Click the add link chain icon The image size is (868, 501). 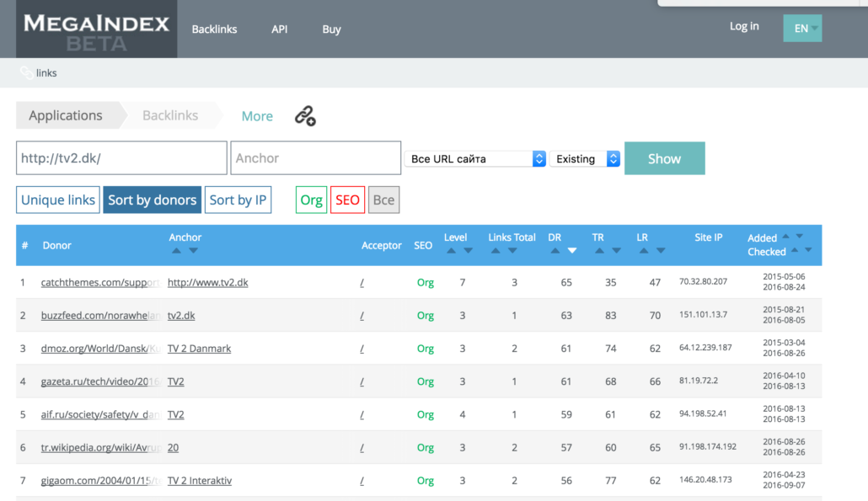click(x=305, y=115)
